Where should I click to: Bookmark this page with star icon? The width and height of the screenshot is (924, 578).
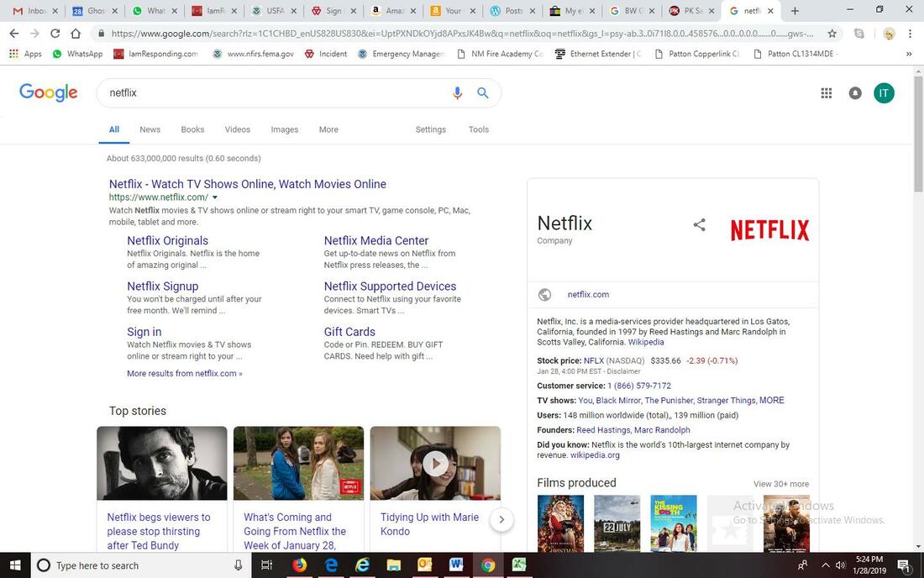[832, 34]
